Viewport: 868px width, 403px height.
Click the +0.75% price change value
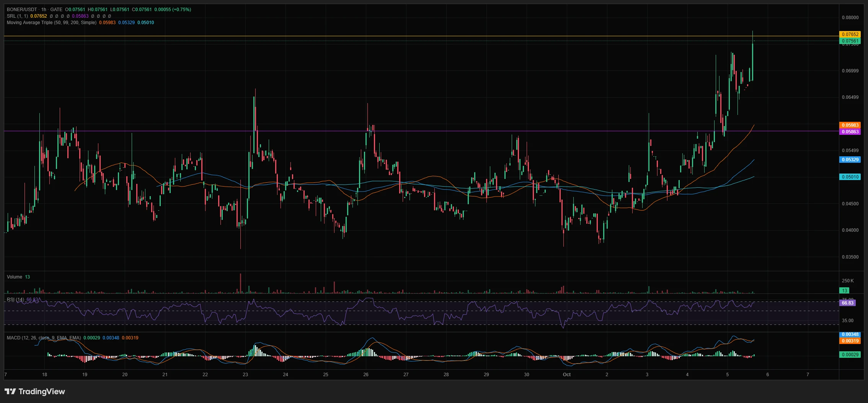(182, 10)
